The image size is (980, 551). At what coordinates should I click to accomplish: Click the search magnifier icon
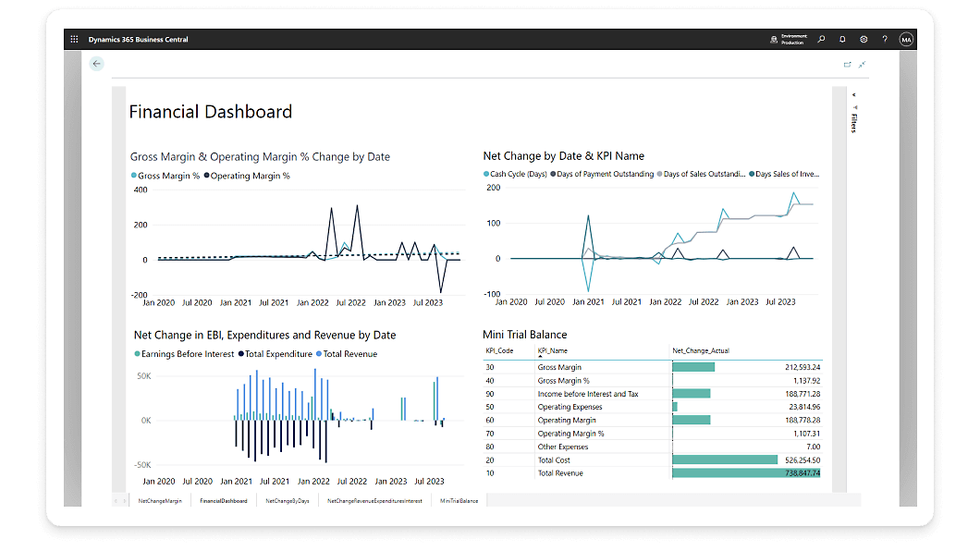pos(822,40)
